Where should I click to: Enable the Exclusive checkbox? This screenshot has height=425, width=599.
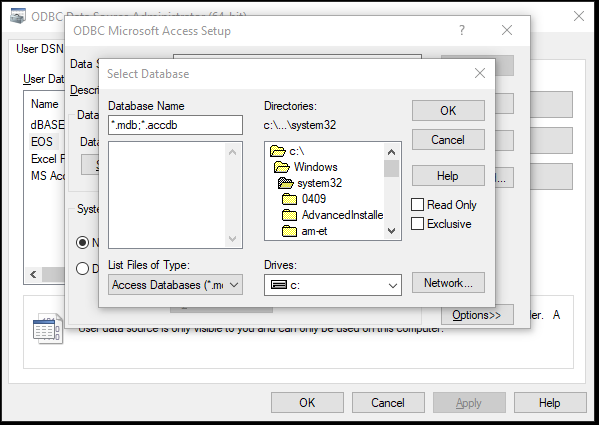tap(417, 223)
